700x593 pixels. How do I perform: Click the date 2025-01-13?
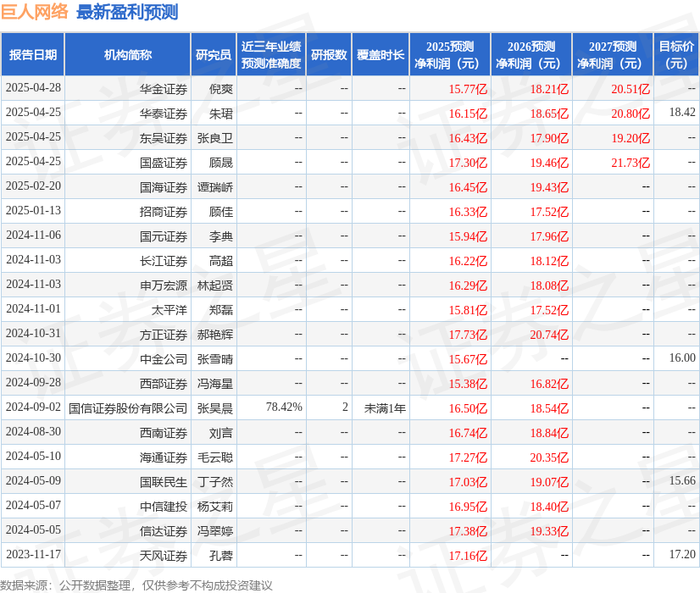pos(34,211)
